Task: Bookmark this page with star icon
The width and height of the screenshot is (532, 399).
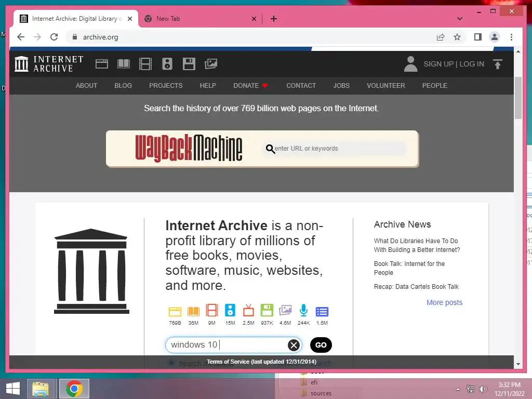Action: pos(457,37)
